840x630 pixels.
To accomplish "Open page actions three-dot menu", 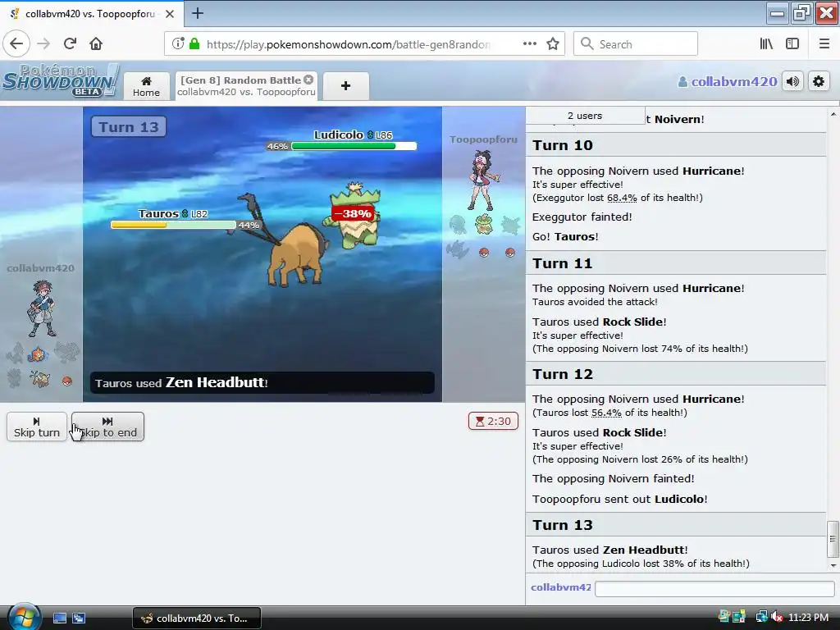I will [x=530, y=44].
